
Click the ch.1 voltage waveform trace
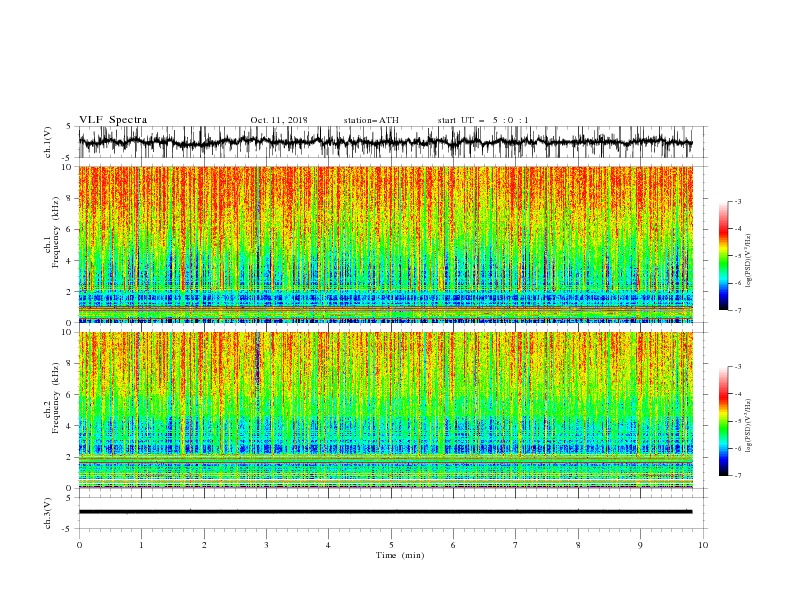click(385, 142)
